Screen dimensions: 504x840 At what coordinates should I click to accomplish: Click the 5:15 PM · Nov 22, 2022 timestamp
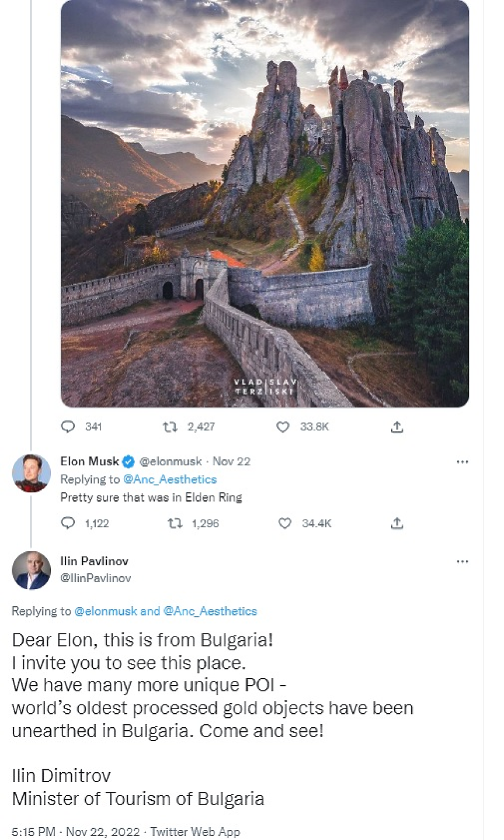tap(75, 831)
